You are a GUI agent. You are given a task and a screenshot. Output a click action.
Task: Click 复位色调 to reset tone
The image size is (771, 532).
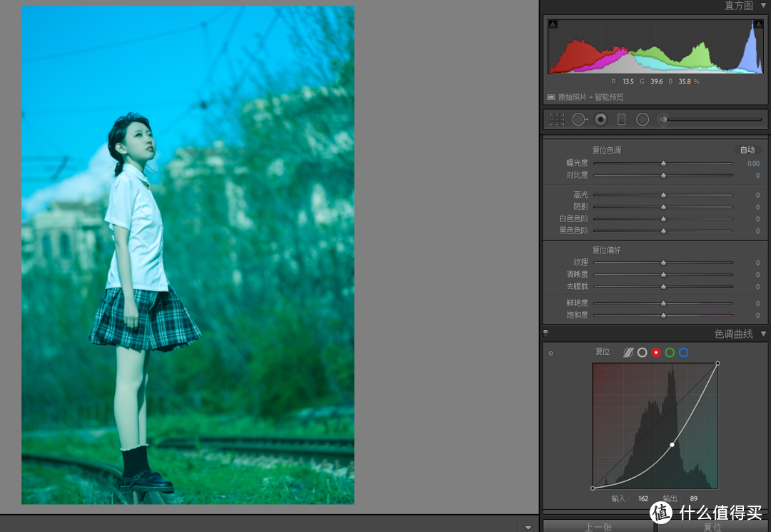pyautogui.click(x=606, y=150)
